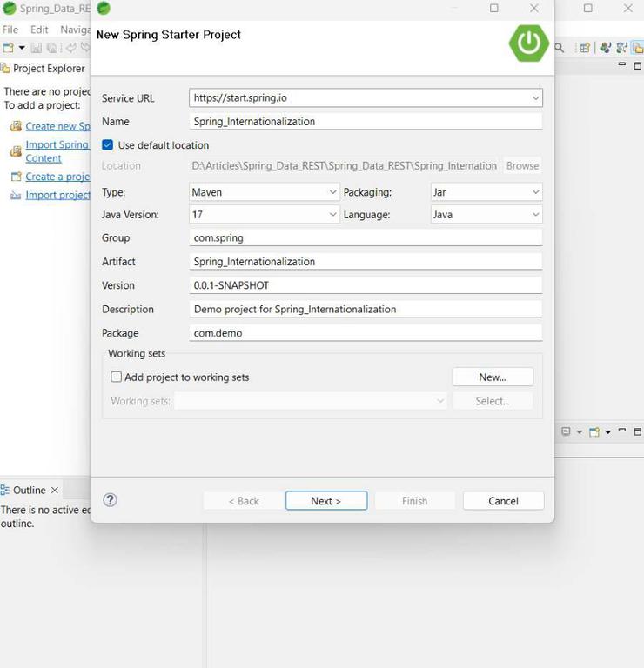
Task: Click the icon beside Create new Spring link
Action: coord(16,126)
